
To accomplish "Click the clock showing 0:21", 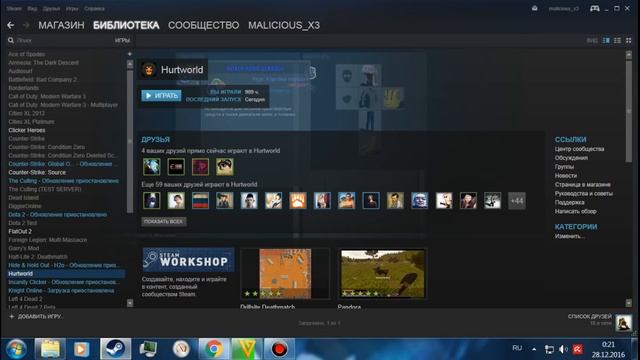I will pos(608,345).
